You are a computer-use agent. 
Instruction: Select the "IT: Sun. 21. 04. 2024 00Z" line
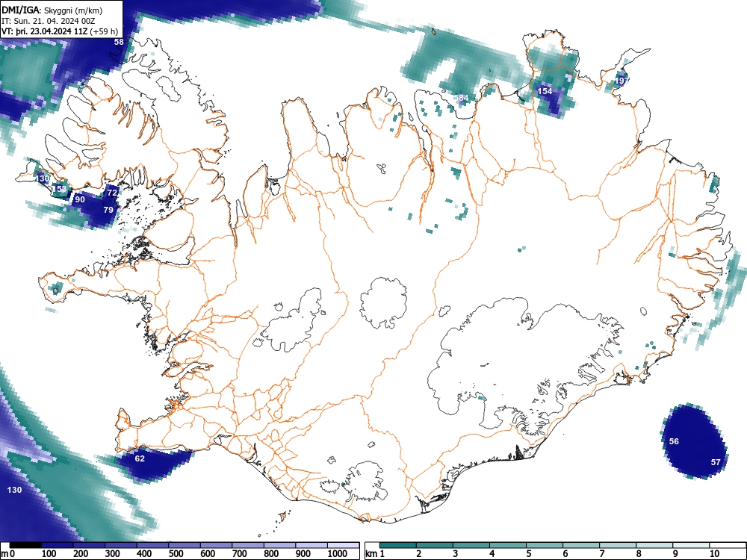click(x=47, y=21)
